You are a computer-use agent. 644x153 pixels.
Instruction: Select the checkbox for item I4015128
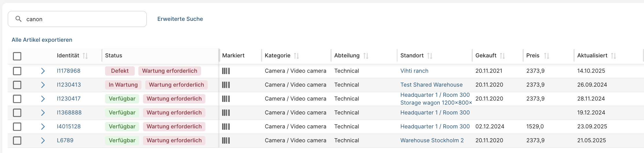tap(17, 127)
